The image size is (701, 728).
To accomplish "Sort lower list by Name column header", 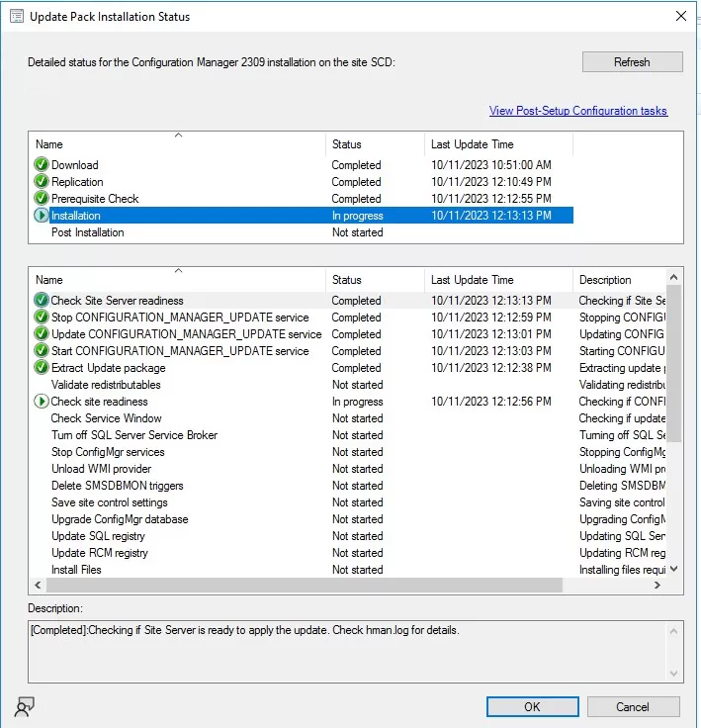I will point(177,280).
